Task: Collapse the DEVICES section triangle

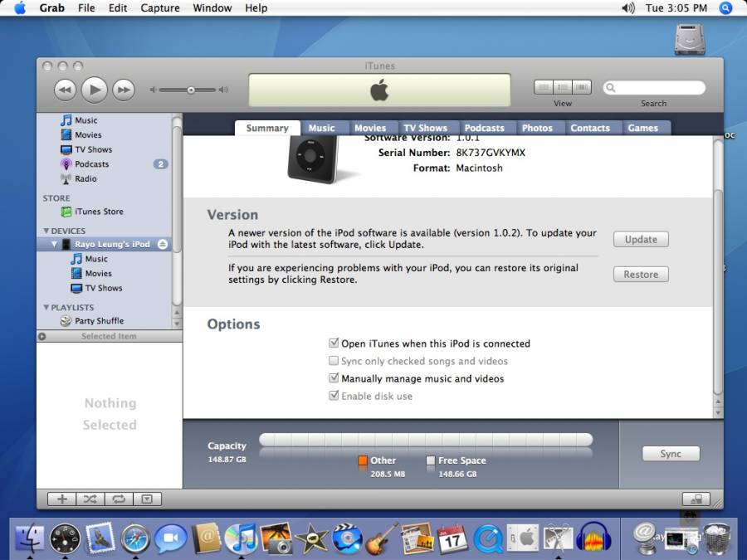Action: (46, 231)
